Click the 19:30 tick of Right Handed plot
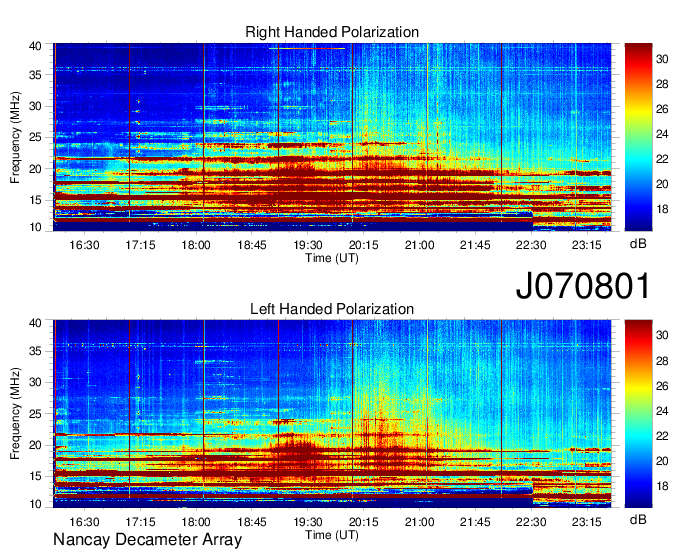 tap(308, 245)
